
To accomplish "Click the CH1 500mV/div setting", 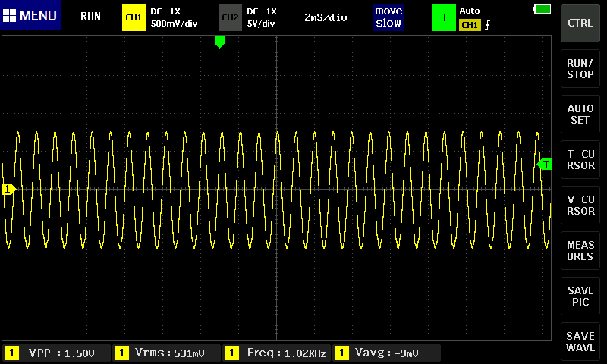I will click(x=174, y=24).
